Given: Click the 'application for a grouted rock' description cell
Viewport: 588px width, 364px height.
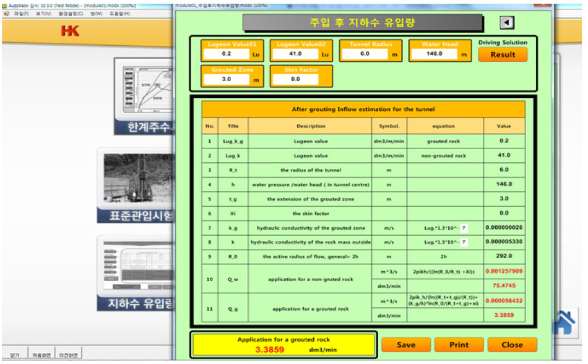Looking at the screenshot, I should tap(311, 309).
